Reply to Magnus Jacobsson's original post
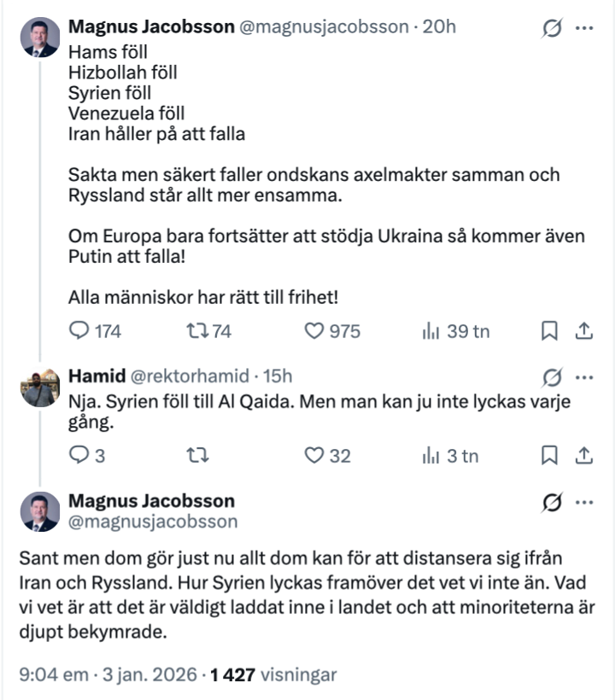Image resolution: width=615 pixels, height=700 pixels. (x=79, y=331)
